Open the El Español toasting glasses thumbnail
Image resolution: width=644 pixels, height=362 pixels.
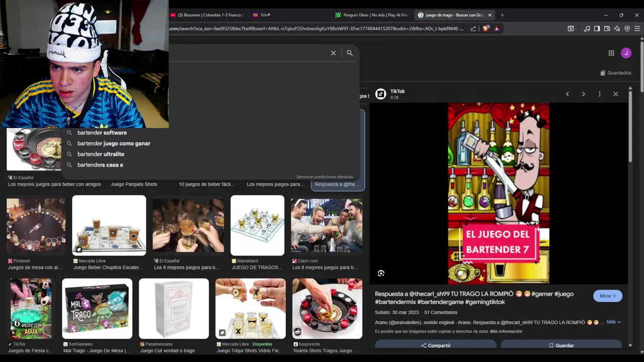[x=188, y=225]
